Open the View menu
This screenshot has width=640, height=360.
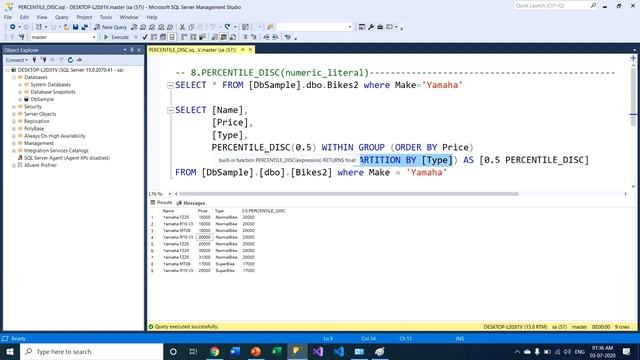42,17
